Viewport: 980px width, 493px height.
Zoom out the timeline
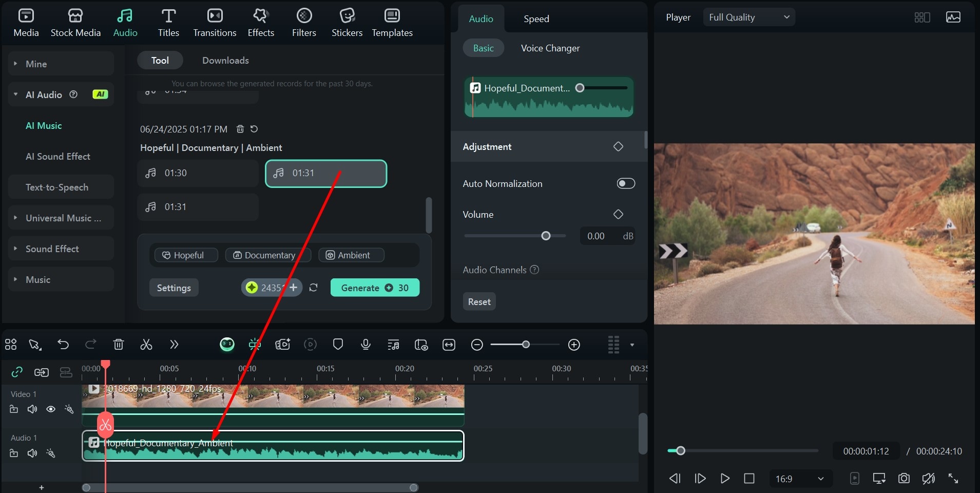coord(477,345)
